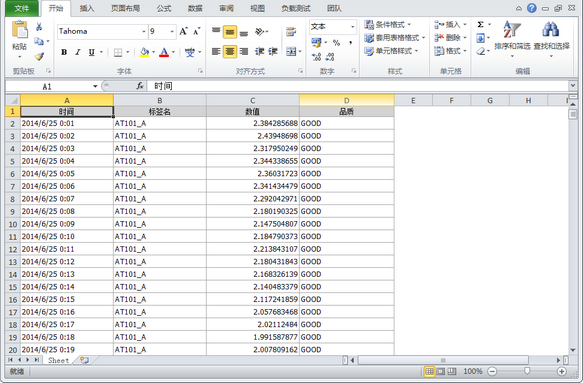Click the Increase Decimal icon
583x383 pixels.
pos(316,57)
